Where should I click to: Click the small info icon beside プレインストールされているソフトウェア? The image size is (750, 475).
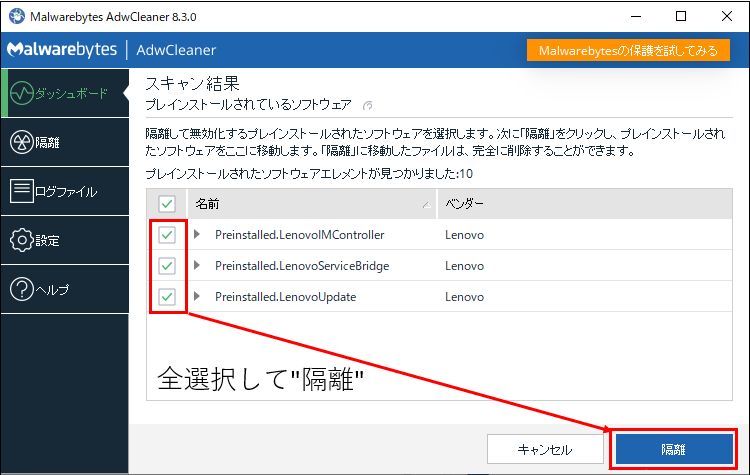pyautogui.click(x=367, y=105)
